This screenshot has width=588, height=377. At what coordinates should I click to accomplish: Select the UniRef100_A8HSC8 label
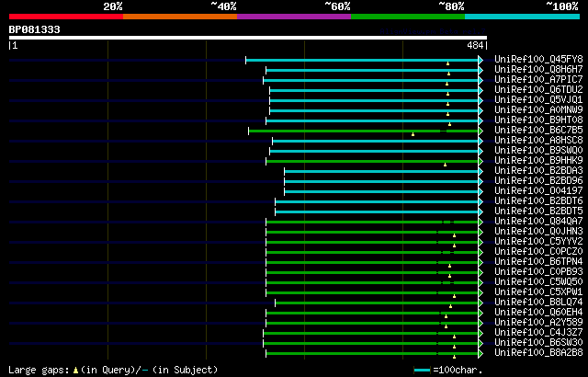pos(539,141)
